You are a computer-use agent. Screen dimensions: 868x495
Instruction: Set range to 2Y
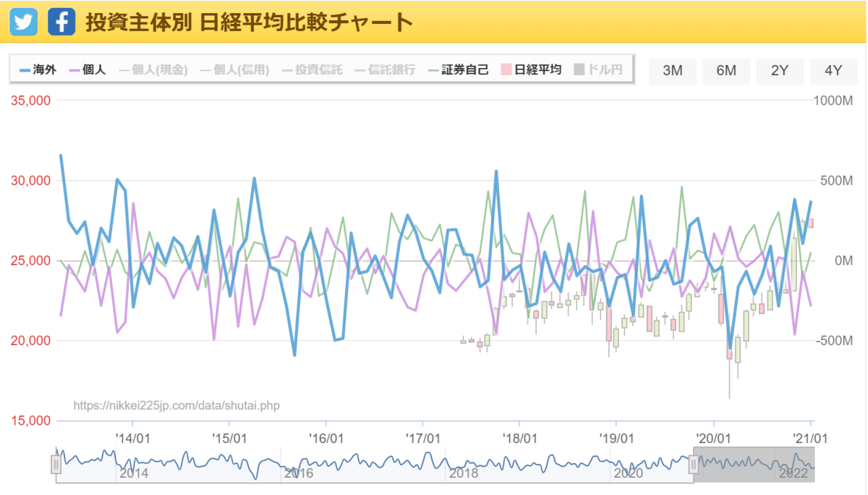780,70
